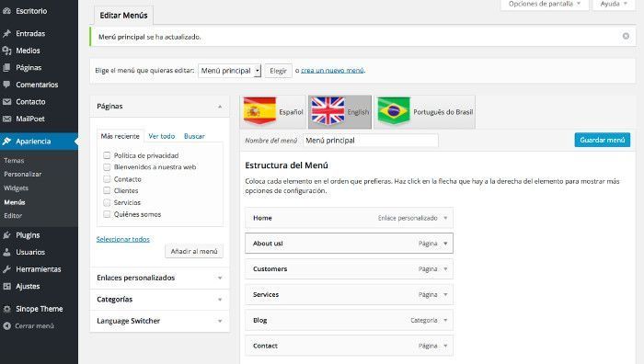This screenshot has width=644, height=364.
Task: Click the Comentarios speech bubble icon
Action: (x=6, y=85)
